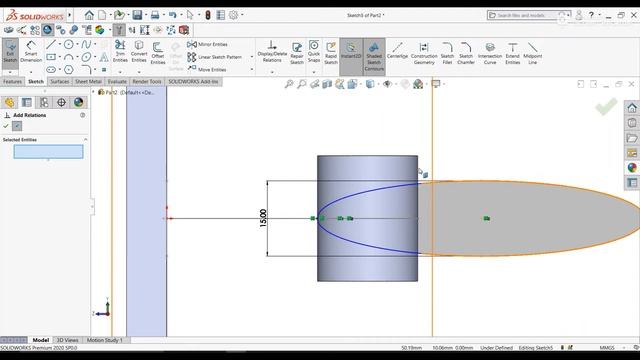
Task: Click the Extend Entities tool
Action: (513, 53)
